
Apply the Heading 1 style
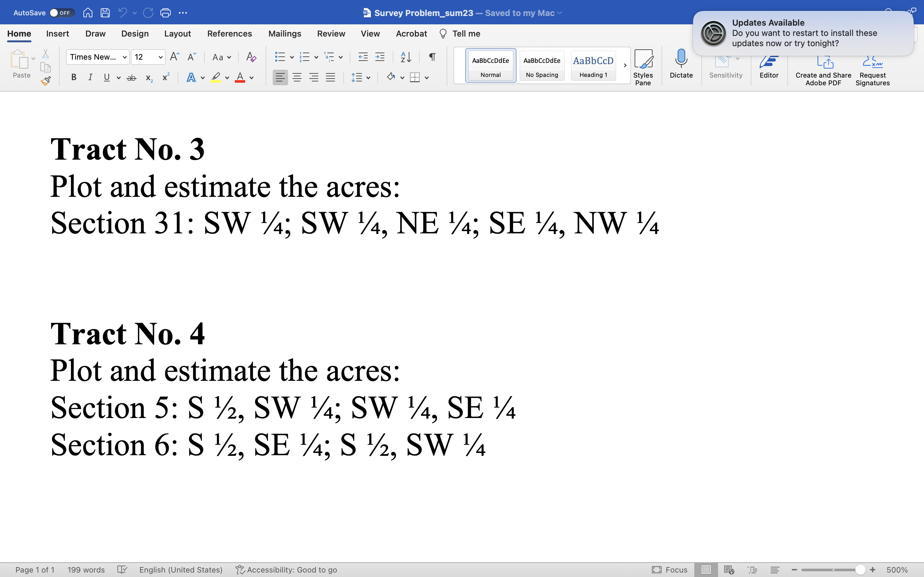pos(593,65)
